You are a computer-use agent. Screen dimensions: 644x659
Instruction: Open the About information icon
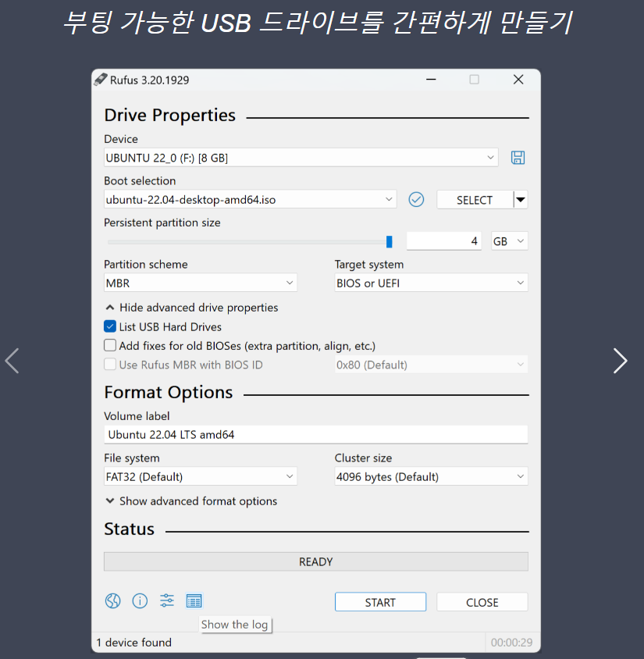(x=140, y=600)
